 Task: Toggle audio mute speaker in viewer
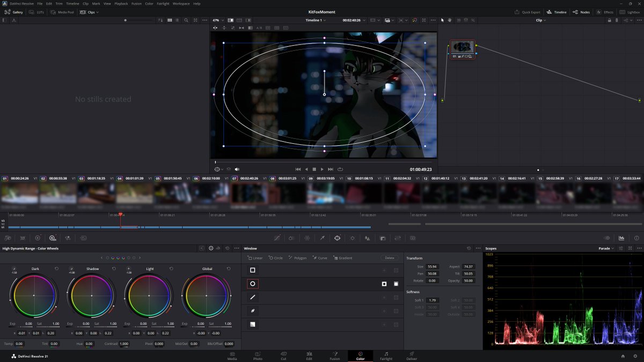[x=237, y=169]
